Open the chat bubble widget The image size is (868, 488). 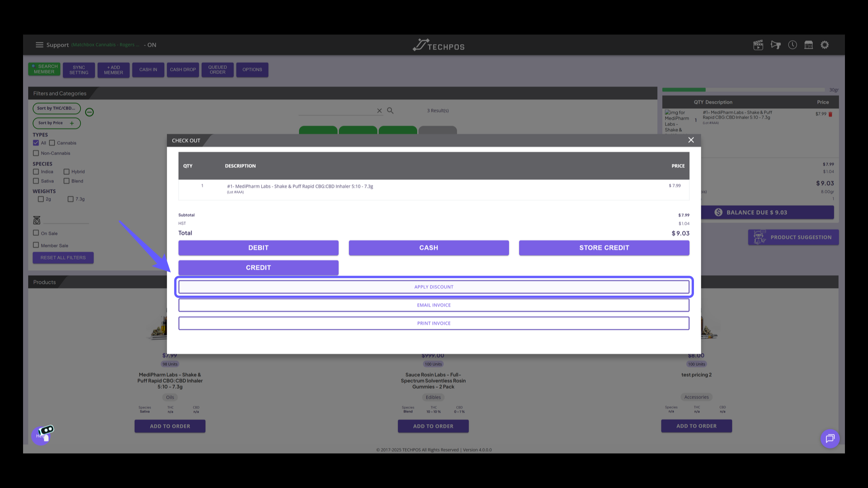[x=830, y=438]
